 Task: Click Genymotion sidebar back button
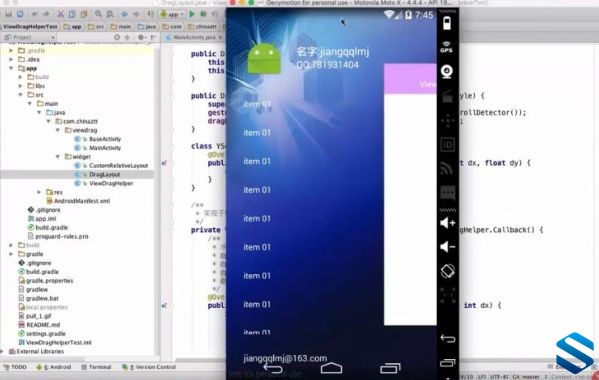(447, 339)
